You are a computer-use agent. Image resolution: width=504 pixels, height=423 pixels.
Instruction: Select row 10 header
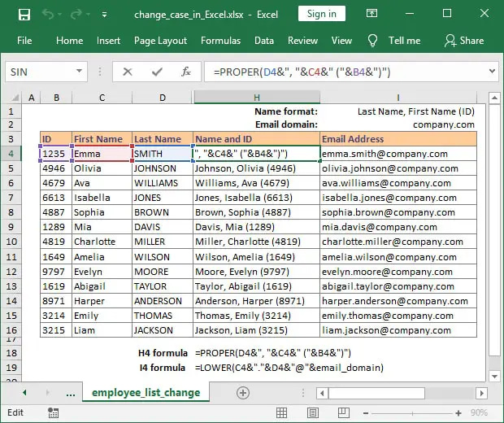[11, 242]
